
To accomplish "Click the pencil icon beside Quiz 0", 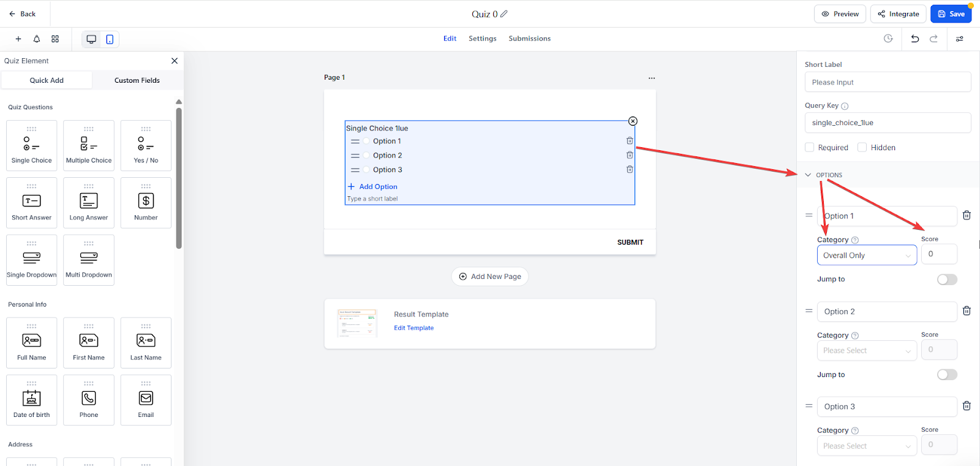I will (504, 14).
